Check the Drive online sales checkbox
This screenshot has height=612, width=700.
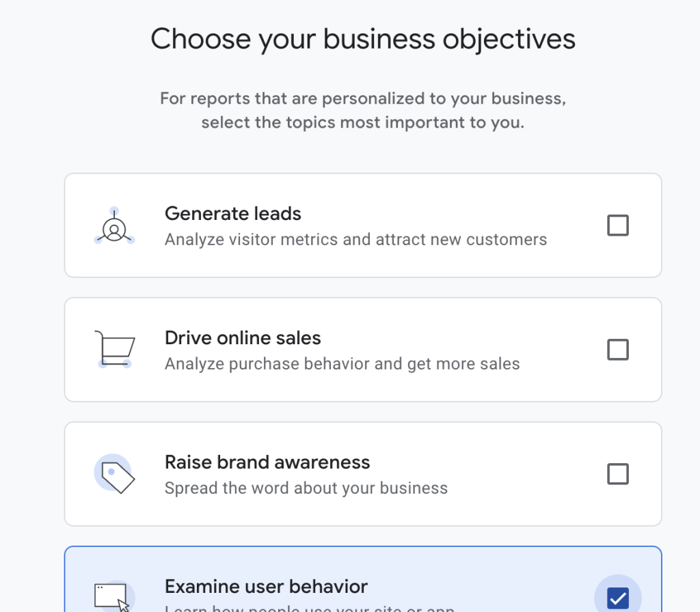click(618, 350)
